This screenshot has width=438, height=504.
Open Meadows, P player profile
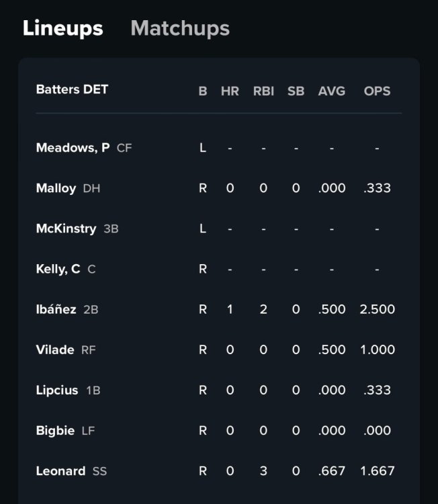click(73, 148)
